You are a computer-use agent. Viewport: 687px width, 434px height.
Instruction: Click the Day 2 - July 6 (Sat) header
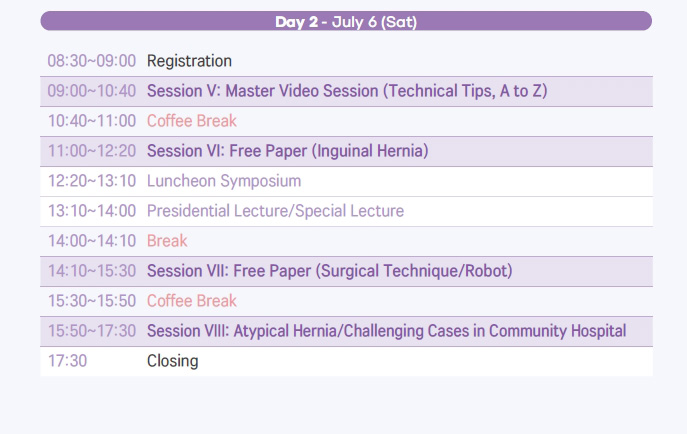pyautogui.click(x=346, y=21)
